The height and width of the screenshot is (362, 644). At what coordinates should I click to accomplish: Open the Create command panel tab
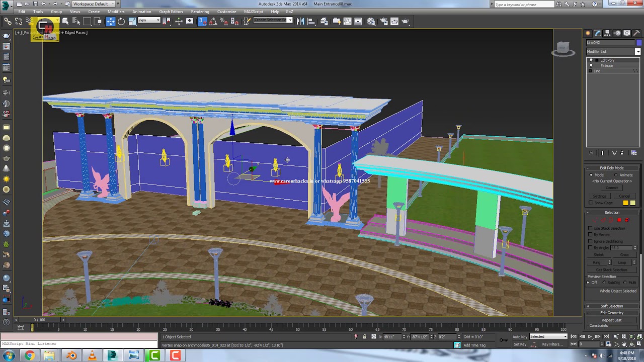pyautogui.click(x=588, y=33)
